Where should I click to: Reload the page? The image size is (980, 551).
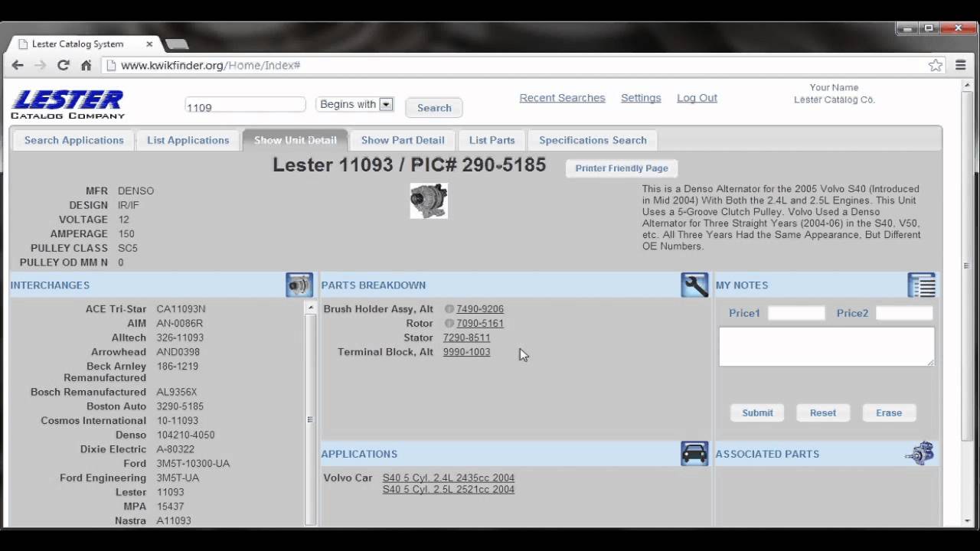tap(64, 65)
